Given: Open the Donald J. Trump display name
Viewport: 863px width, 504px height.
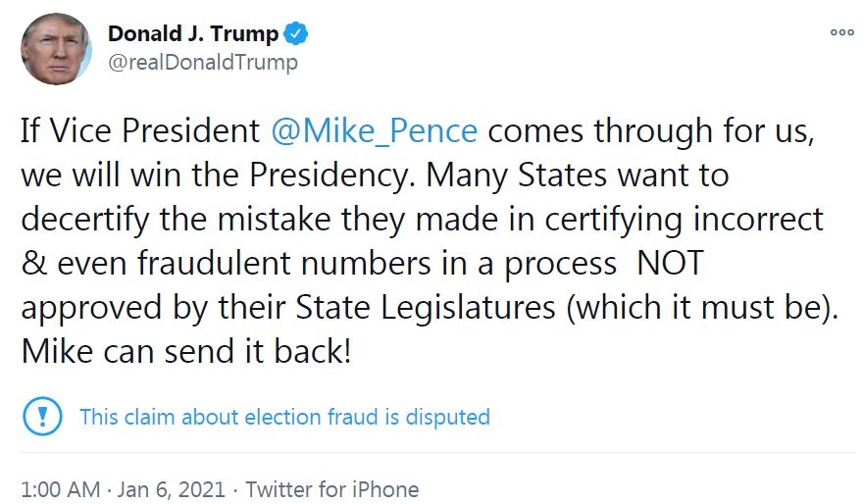Looking at the screenshot, I should pos(192,34).
